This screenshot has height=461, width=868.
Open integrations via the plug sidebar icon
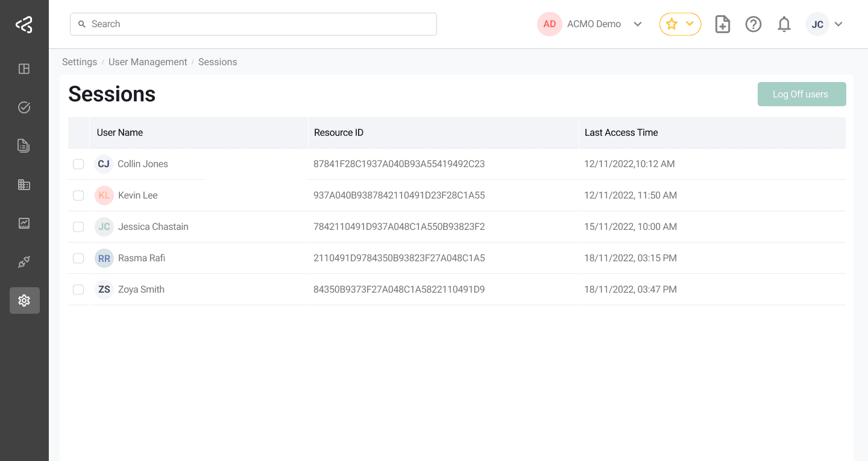pyautogui.click(x=24, y=261)
